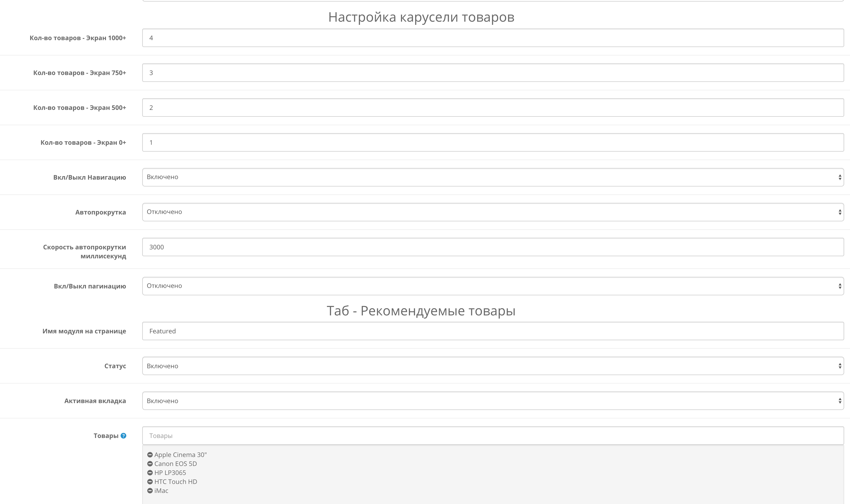The image size is (850, 504).
Task: Click the Кол-во товаров - Экран 750+ label
Action: click(x=80, y=73)
